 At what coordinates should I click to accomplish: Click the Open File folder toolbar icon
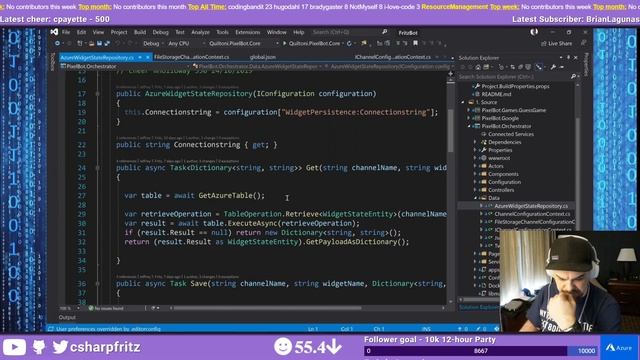pos(91,43)
